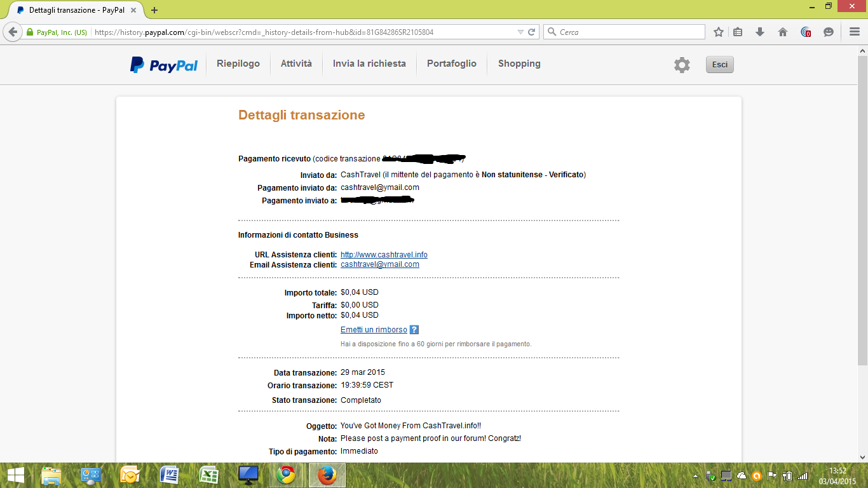Viewport: 868px width, 488px height.
Task: Click the Importo netto value $0,04 USD
Action: 360,315
